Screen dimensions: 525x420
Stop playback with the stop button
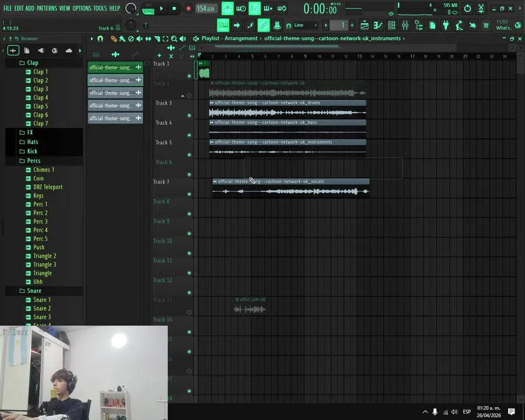click(x=174, y=9)
